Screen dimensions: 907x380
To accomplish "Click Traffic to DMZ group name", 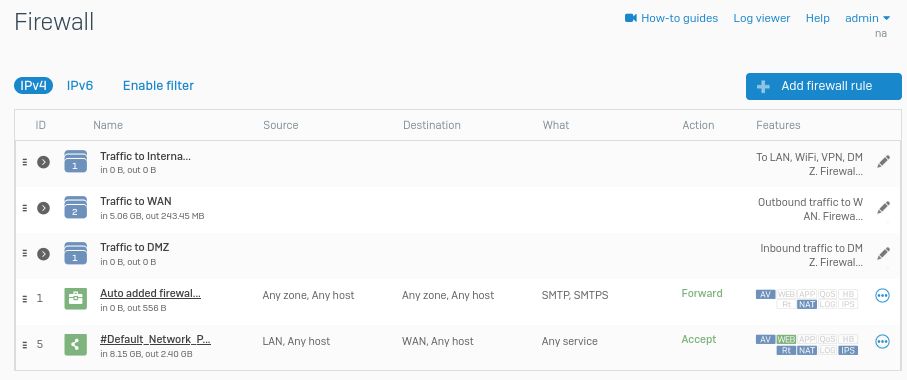I will 135,247.
